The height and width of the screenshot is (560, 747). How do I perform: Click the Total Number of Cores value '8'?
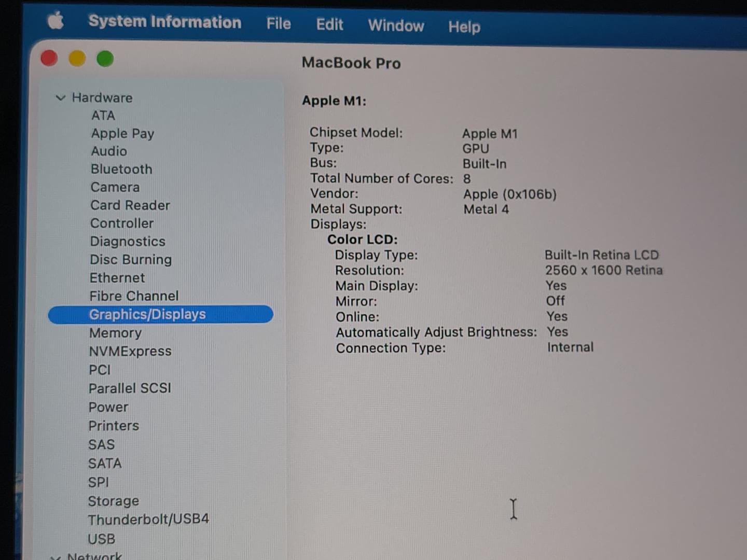pyautogui.click(x=467, y=179)
